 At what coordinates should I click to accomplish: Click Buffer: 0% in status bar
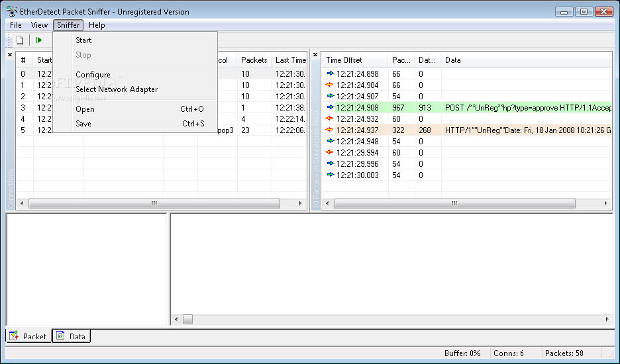(x=462, y=353)
